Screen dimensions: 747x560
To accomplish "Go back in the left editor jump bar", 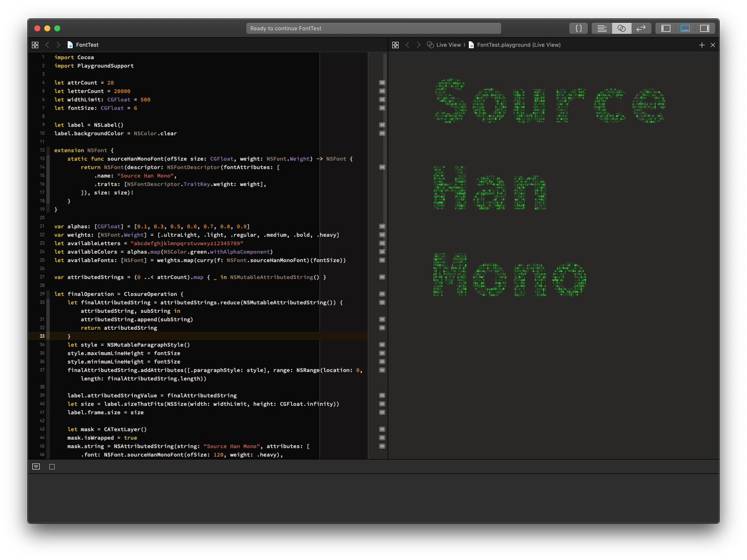I will 47,45.
